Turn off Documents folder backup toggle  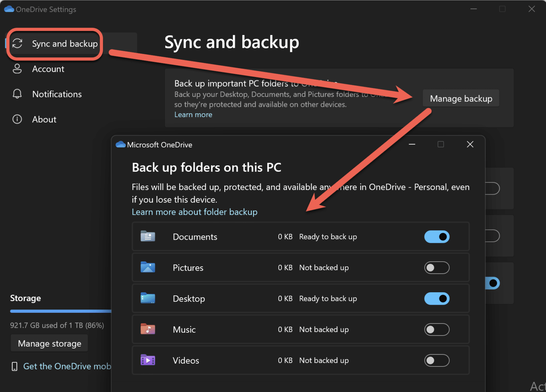[x=437, y=237]
